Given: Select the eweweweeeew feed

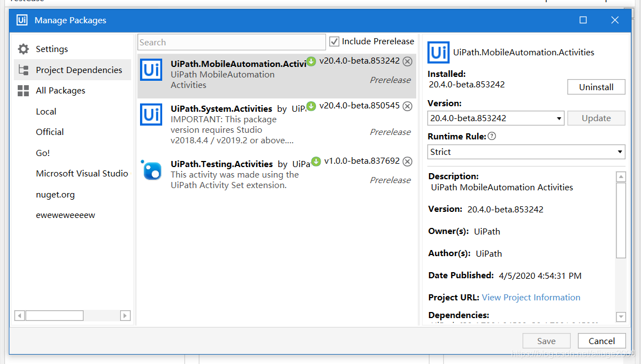Looking at the screenshot, I should click(65, 215).
